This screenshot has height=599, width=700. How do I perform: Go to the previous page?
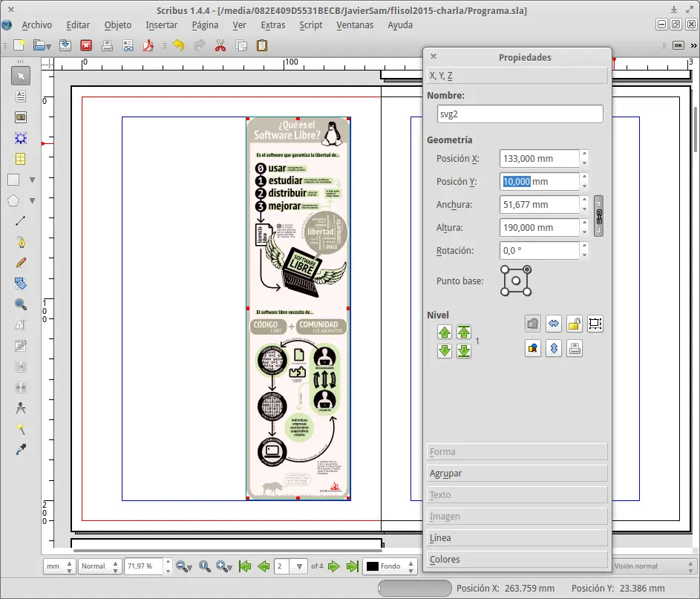tap(264, 566)
